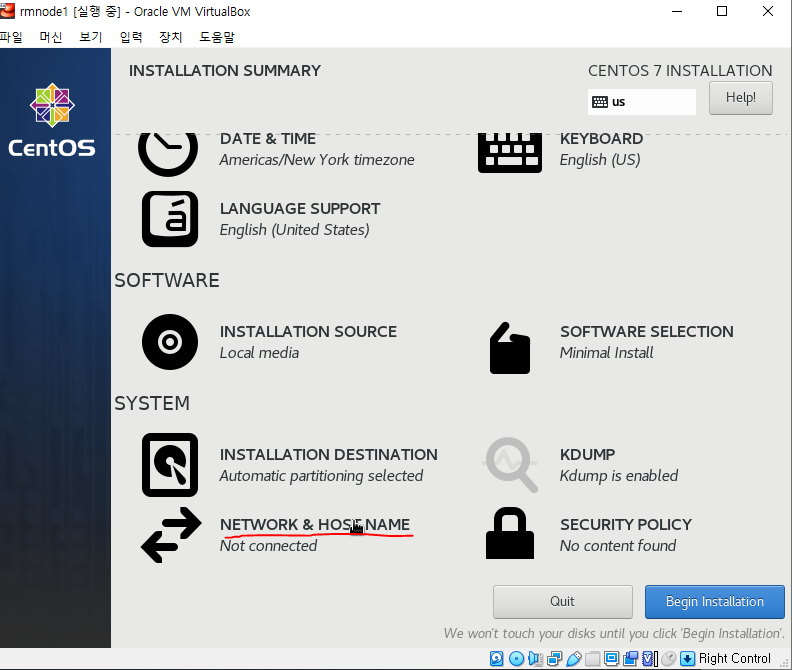Maximize the VirtualBox window
The width and height of the screenshot is (792, 670).
coord(722,11)
